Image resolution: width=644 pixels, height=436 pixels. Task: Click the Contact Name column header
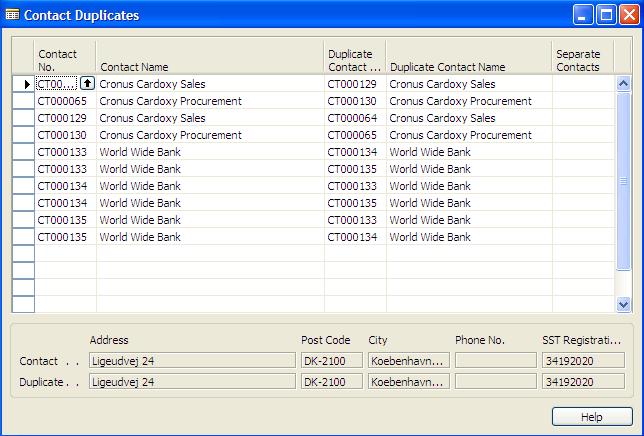[210, 57]
